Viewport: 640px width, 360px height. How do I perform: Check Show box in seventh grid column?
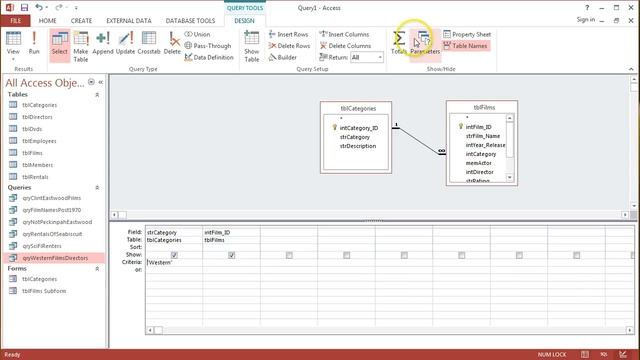click(x=519, y=255)
